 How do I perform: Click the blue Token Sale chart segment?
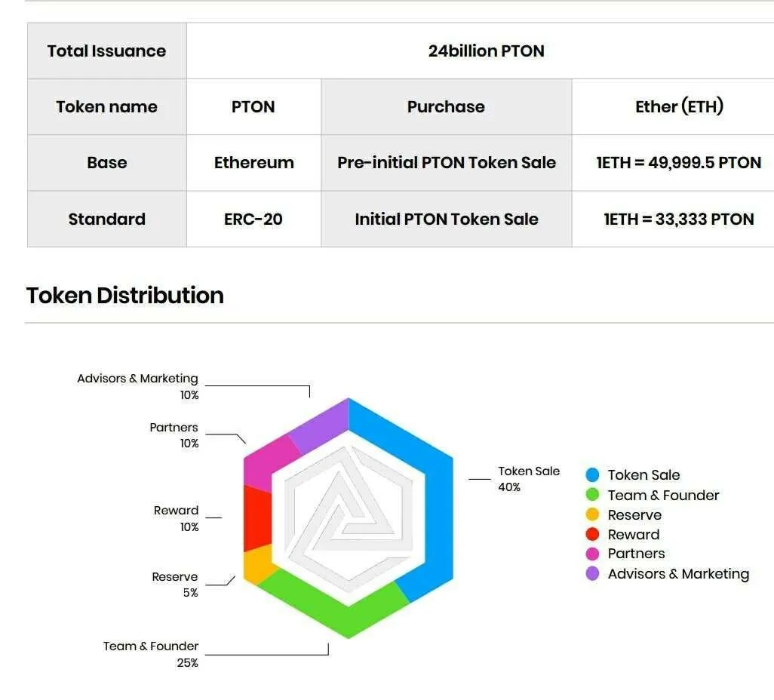[438, 514]
